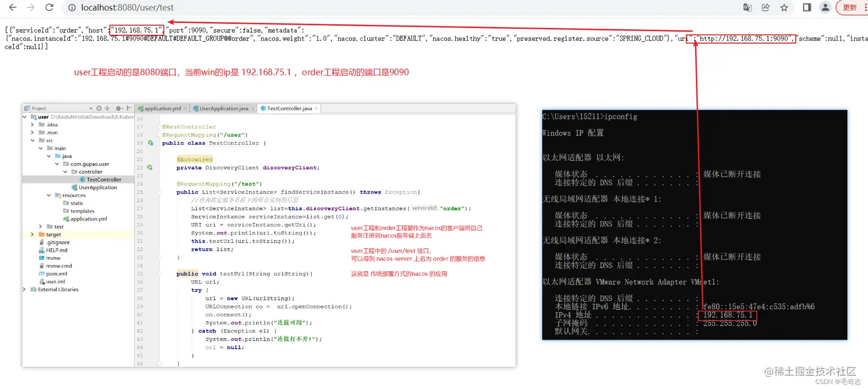Screen dimensions: 868x389
Task: Expand the target folder
Action: tap(33, 234)
